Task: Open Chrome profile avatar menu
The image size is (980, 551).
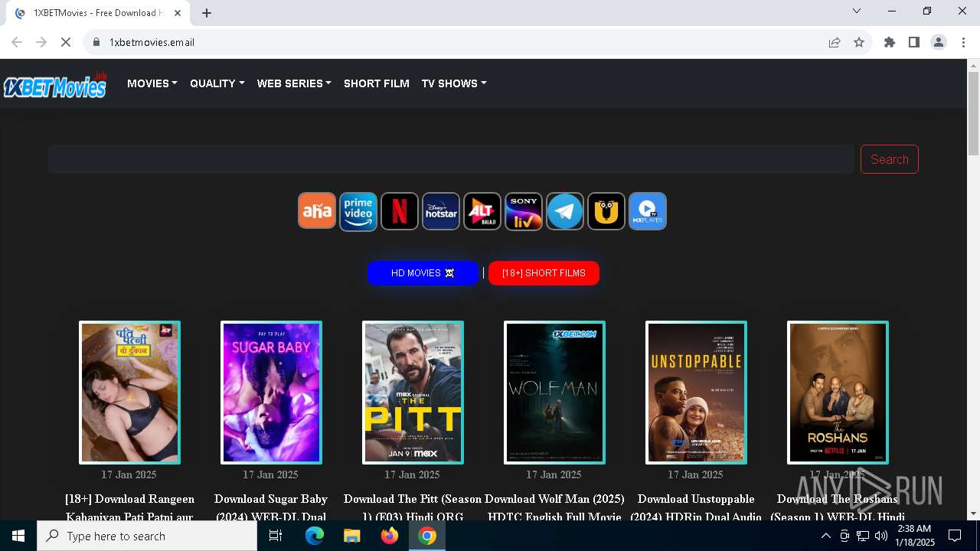Action: [x=939, y=42]
